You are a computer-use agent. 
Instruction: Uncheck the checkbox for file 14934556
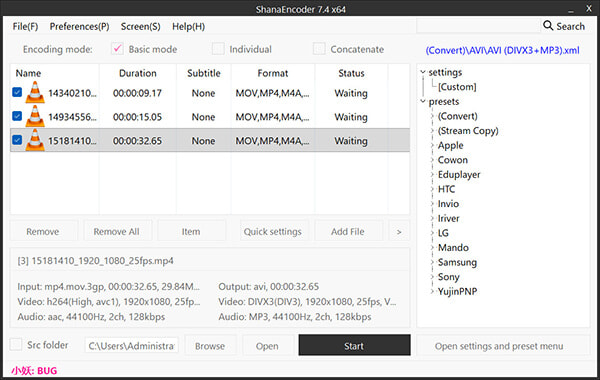pos(17,116)
